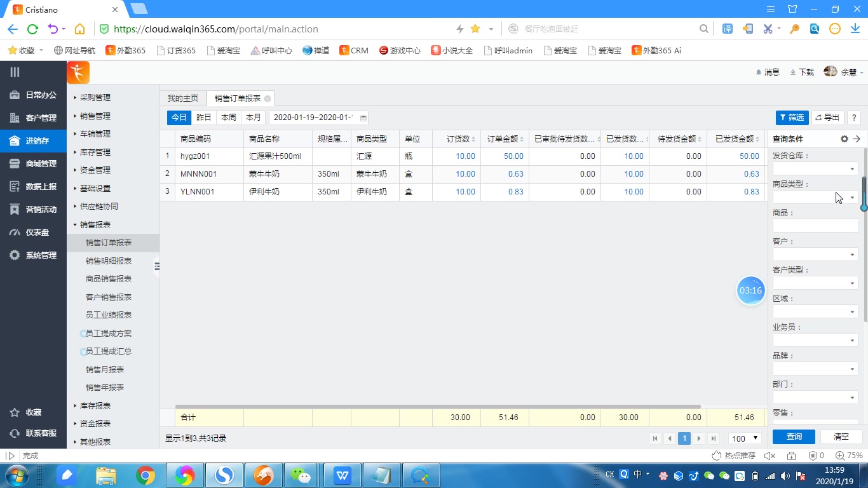The width and height of the screenshot is (868, 488).
Task: Collapse the left submenu panel handle
Action: (x=157, y=266)
